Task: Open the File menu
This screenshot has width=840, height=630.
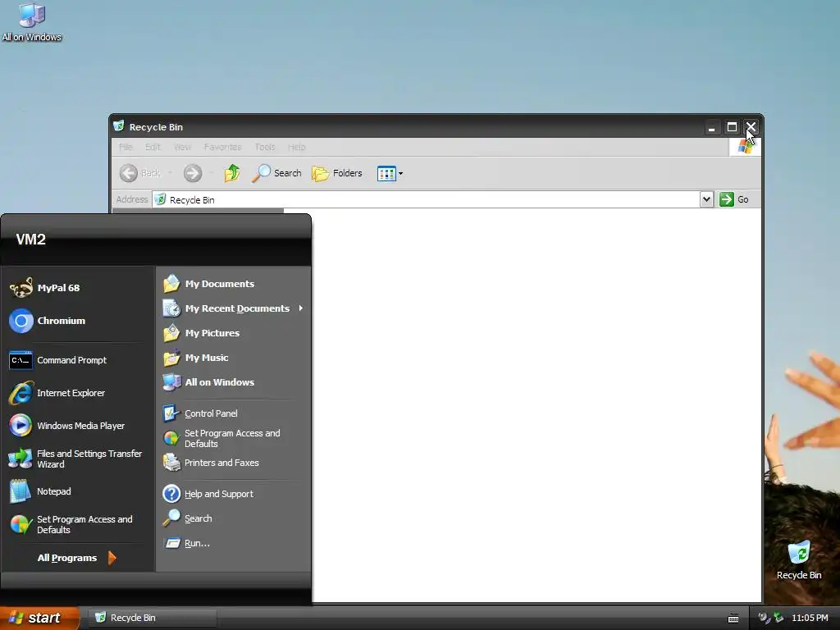Action: click(126, 147)
